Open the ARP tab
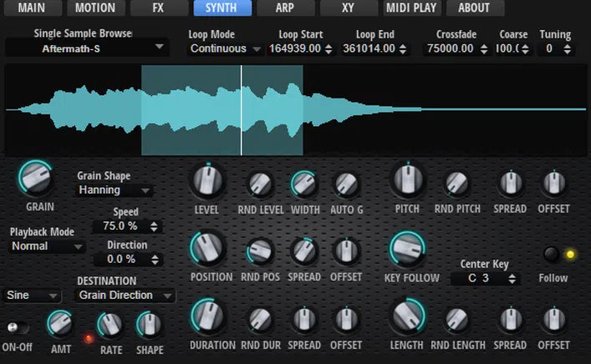Image resolution: width=591 pixels, height=364 pixels. coord(286,8)
